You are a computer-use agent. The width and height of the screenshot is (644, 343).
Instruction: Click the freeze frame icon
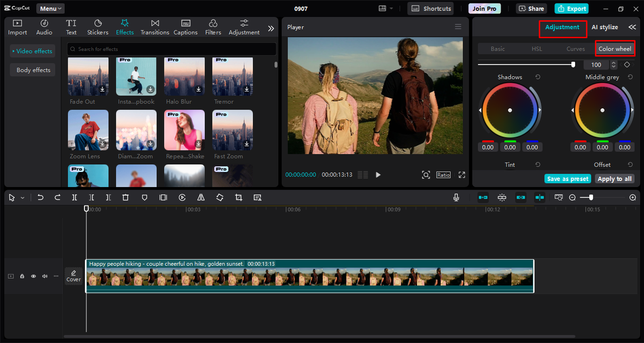coord(163,198)
